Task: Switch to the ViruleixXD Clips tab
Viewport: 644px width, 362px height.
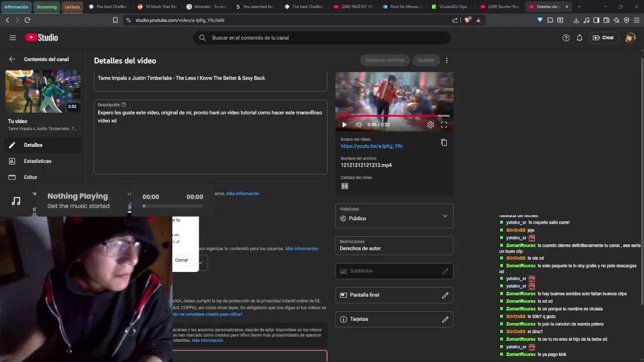Action: click(451, 7)
